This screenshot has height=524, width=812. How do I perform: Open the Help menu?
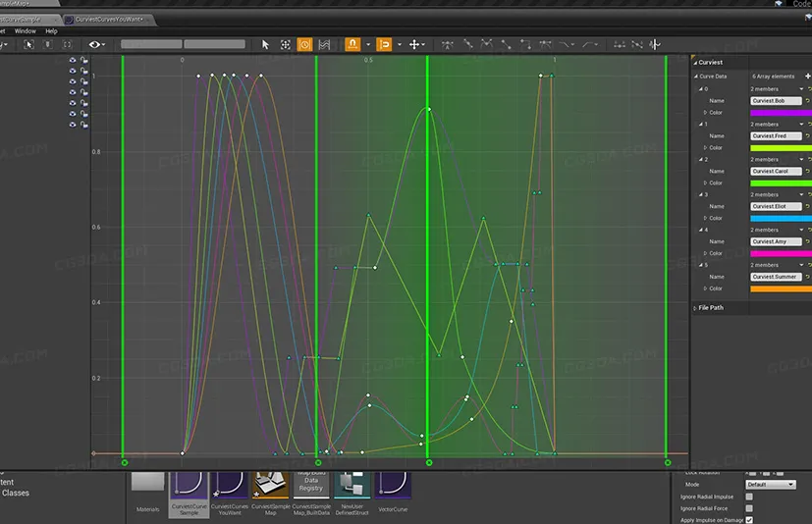[51, 31]
